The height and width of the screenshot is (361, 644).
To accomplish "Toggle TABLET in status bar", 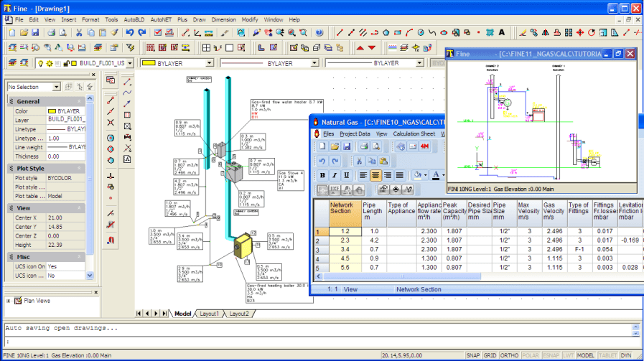I will pyautogui.click(x=607, y=355).
